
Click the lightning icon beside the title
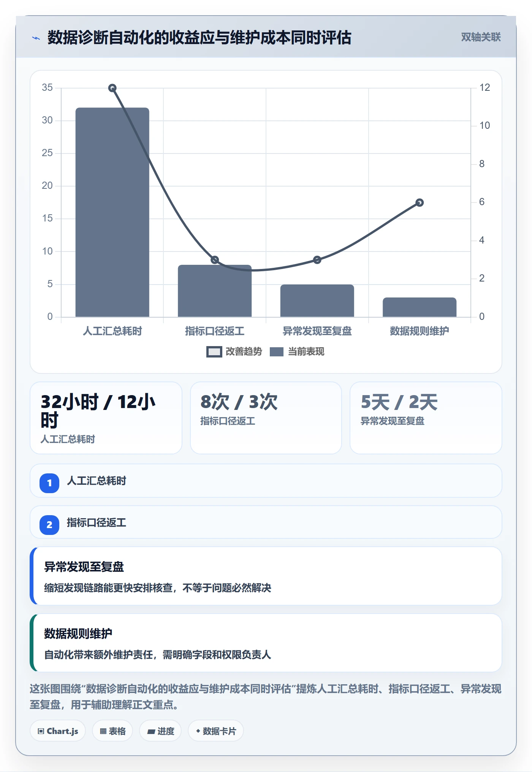tap(36, 38)
